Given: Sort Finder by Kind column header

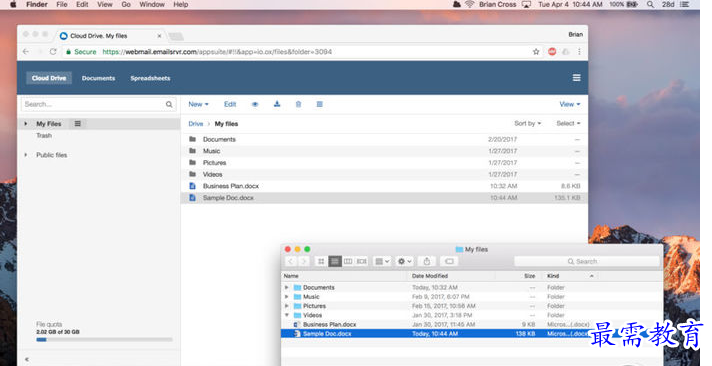Looking at the screenshot, I should click(x=553, y=276).
